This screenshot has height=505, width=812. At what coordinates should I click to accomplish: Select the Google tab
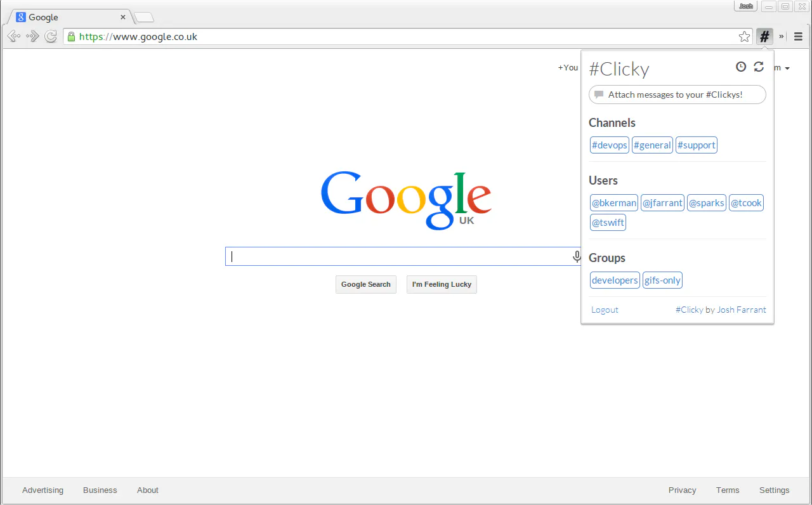pos(70,17)
